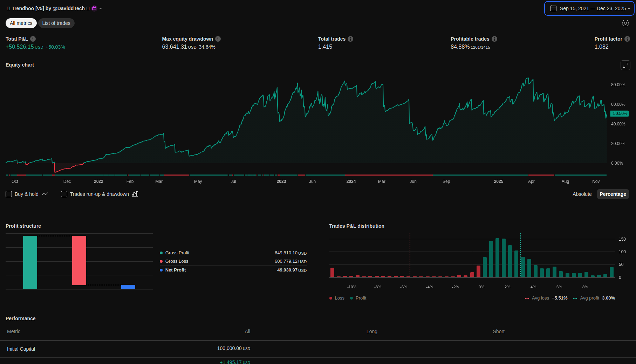Switch equity chart to Absolute mode
This screenshot has height=364, width=636.
click(582, 194)
